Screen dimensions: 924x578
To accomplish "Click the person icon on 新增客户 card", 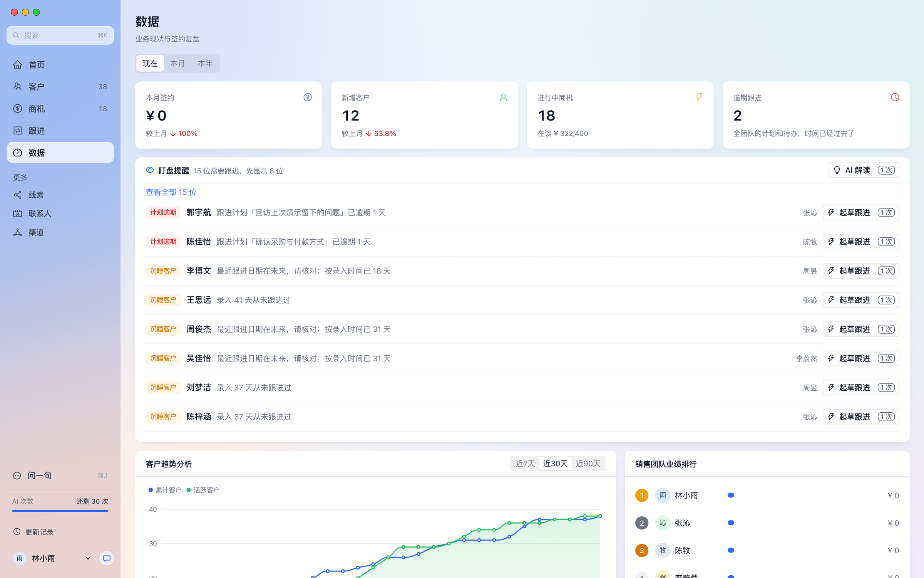I will pyautogui.click(x=503, y=97).
